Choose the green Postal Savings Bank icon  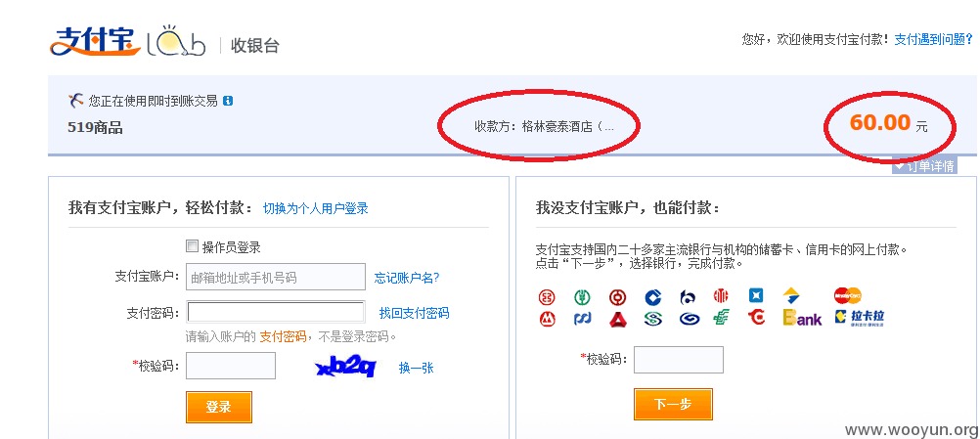[721, 317]
